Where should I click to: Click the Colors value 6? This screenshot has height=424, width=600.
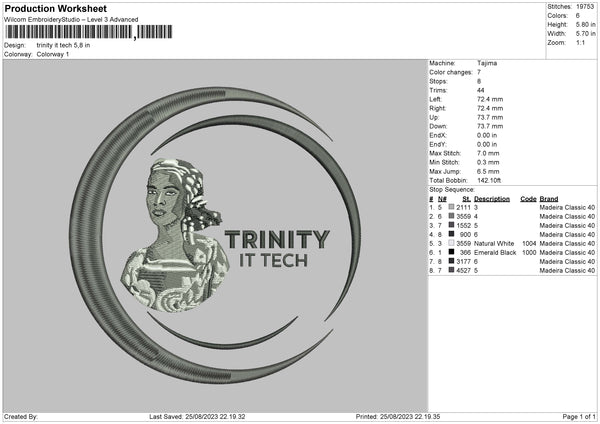578,16
